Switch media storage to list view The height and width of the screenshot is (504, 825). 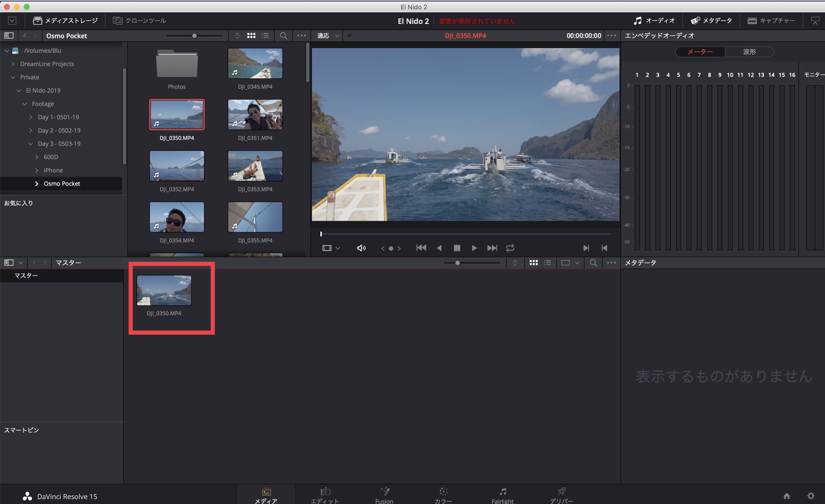point(265,36)
